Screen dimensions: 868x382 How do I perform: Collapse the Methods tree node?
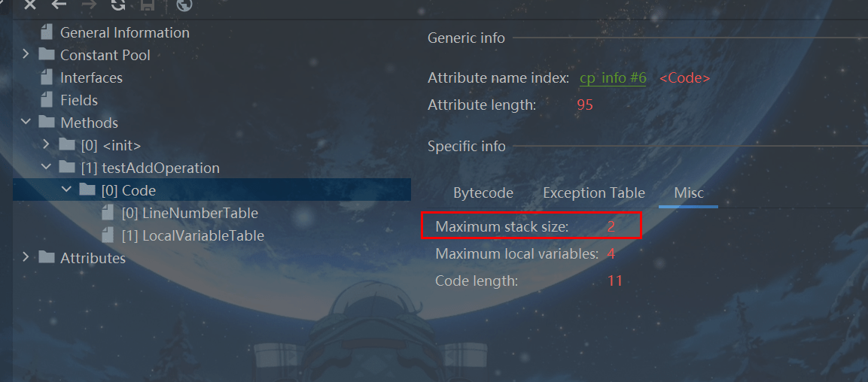pos(26,123)
